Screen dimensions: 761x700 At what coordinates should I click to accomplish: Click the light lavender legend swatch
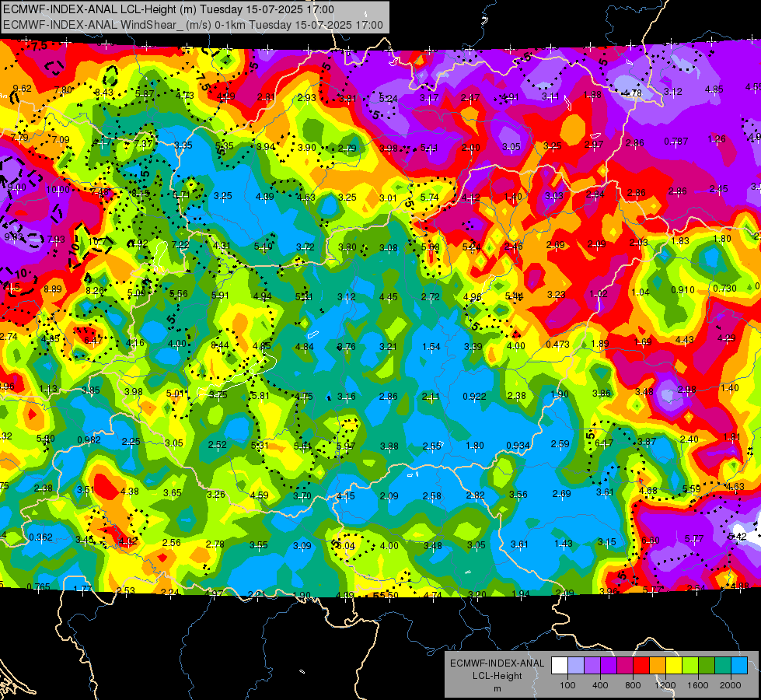(x=576, y=666)
